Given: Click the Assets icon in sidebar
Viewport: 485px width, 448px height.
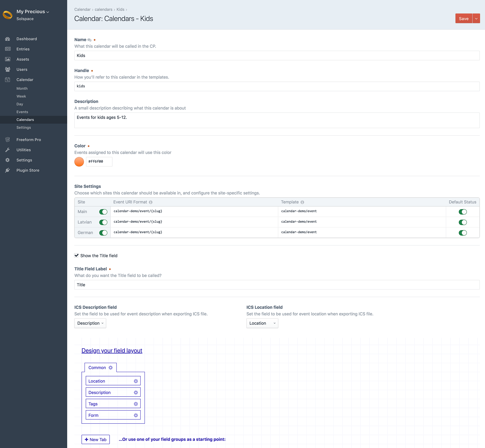Looking at the screenshot, I should tap(8, 59).
